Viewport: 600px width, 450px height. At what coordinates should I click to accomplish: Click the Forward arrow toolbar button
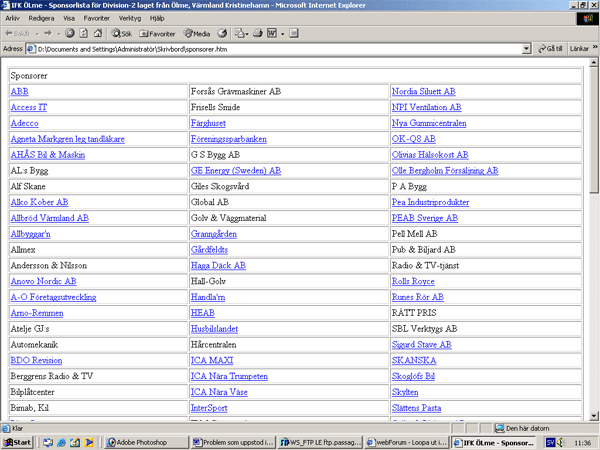click(x=47, y=34)
